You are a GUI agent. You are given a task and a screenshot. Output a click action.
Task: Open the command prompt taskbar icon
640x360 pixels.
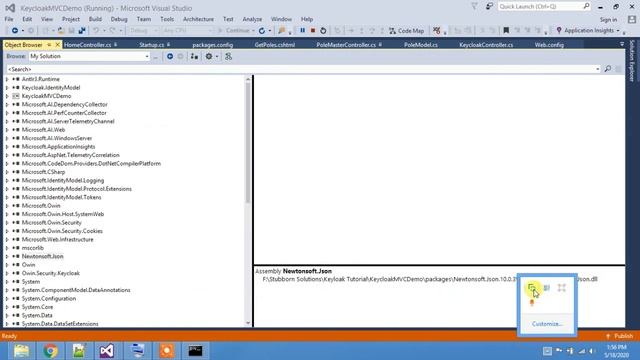coord(195,351)
